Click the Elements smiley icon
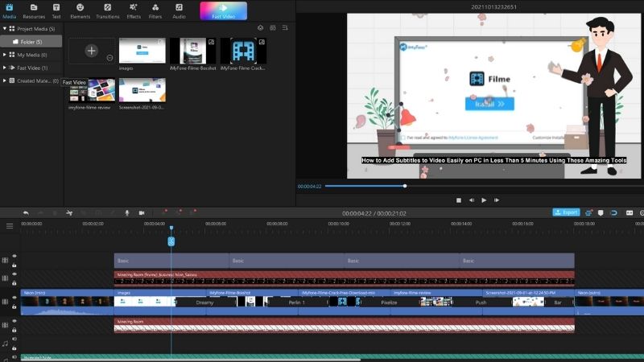 80,11
